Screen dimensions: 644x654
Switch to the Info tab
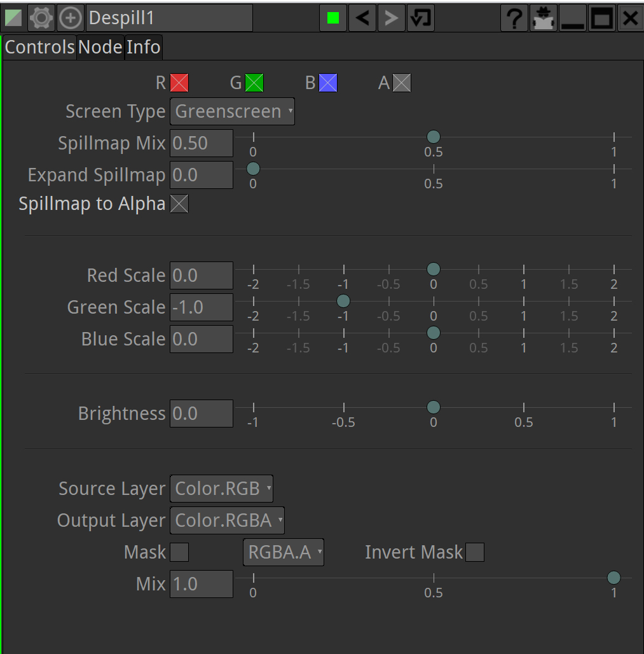point(143,47)
